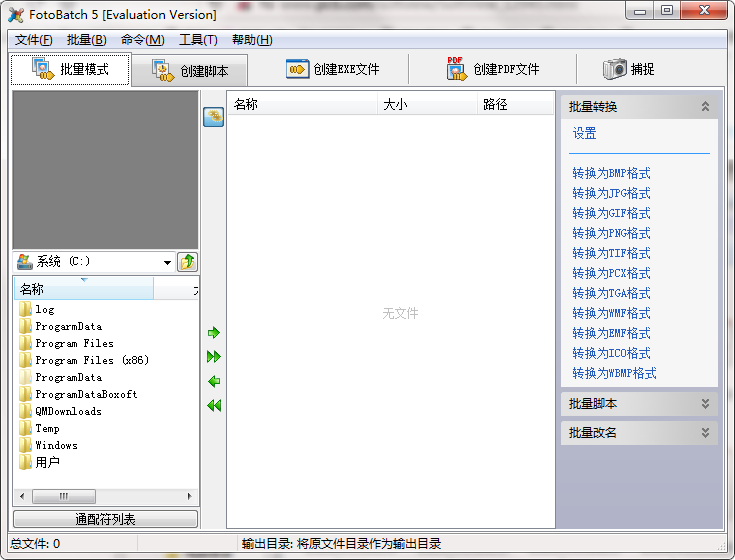
Task: Sort file list by 名称 column
Action: (x=302, y=104)
